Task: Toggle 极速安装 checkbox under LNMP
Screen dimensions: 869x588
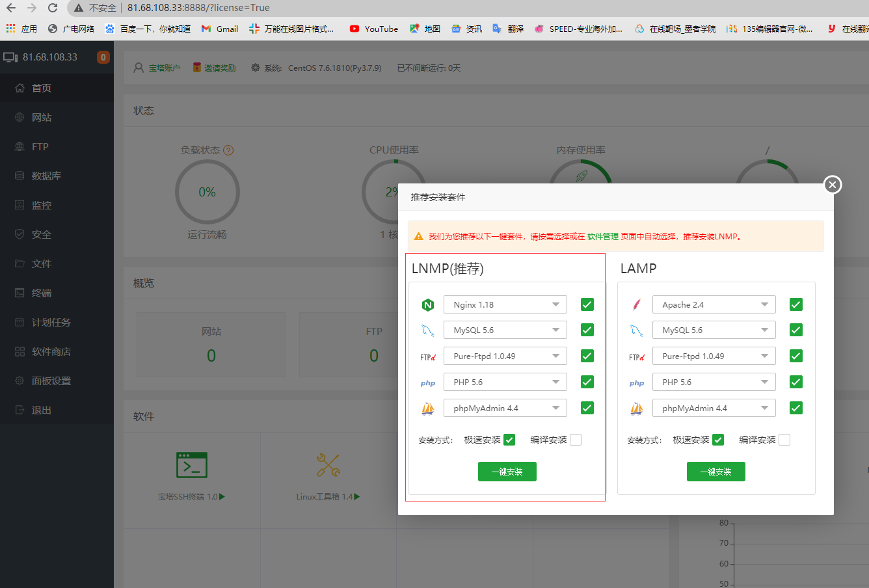Action: (509, 440)
